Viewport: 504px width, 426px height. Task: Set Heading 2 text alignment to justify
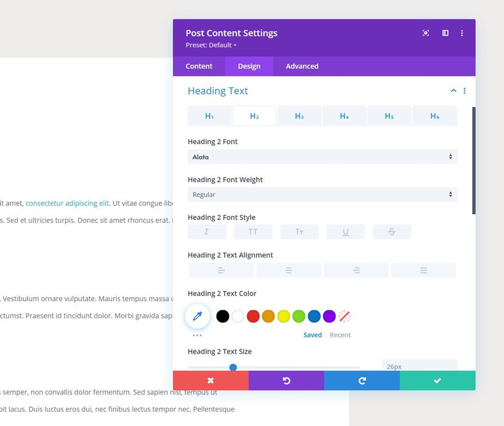click(424, 269)
